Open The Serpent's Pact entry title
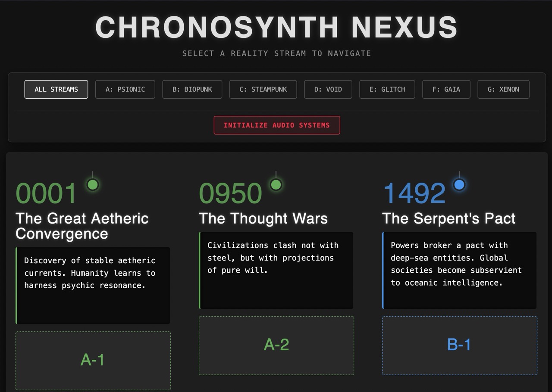This screenshot has width=552, height=392. 448,218
